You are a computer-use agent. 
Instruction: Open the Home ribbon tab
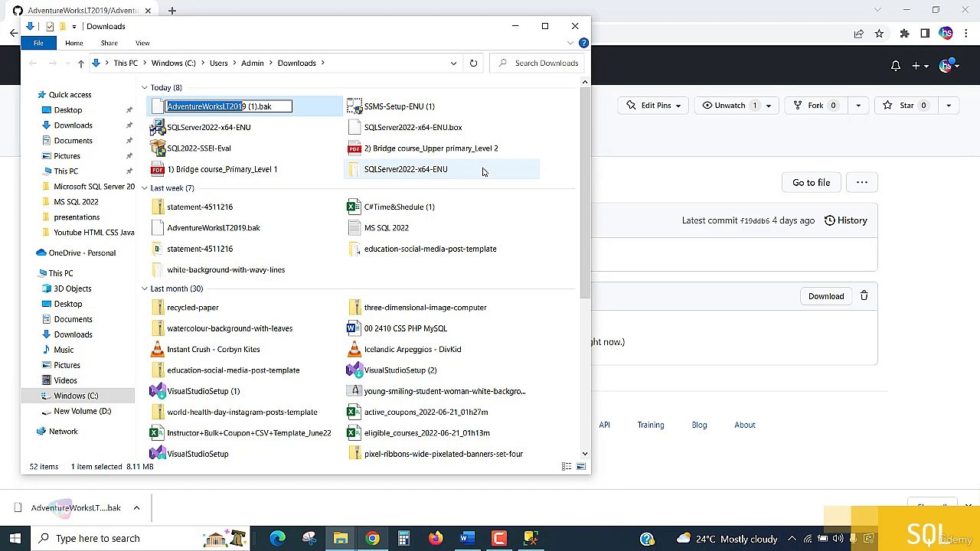click(74, 43)
